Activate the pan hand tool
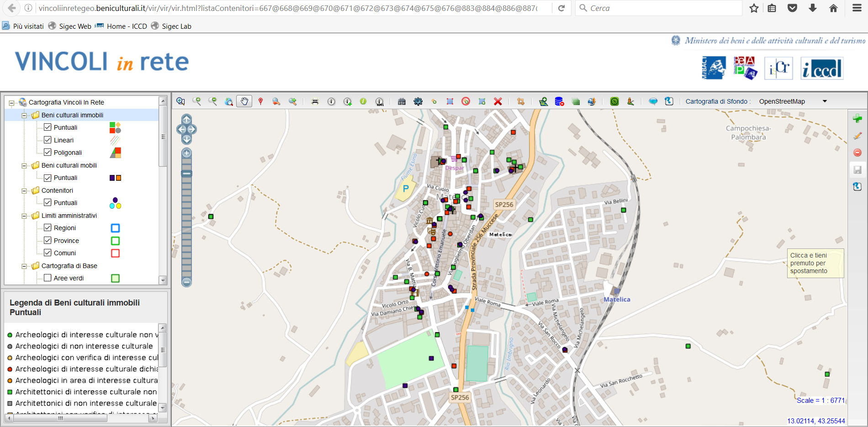Screen dimensions: 868x427 244,101
